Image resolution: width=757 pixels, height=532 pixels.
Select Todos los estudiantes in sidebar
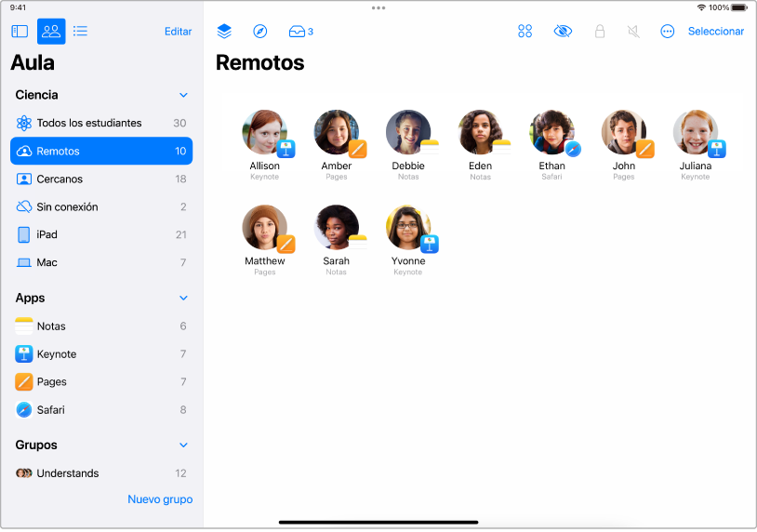[x=101, y=123]
